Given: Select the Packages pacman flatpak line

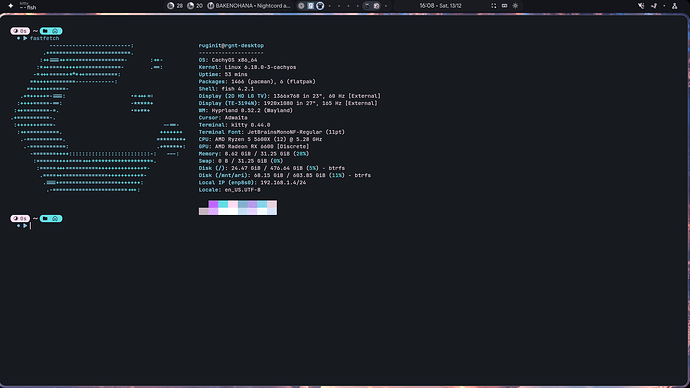Looking at the screenshot, I should [257, 81].
